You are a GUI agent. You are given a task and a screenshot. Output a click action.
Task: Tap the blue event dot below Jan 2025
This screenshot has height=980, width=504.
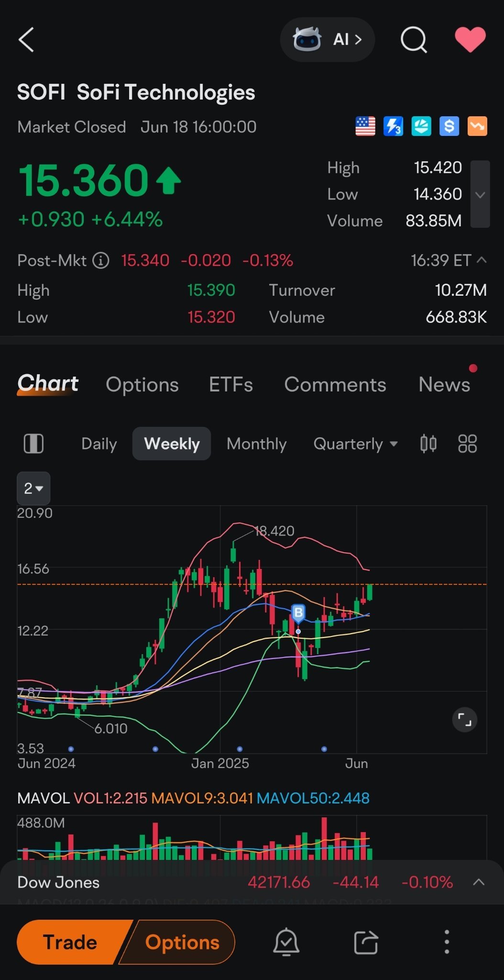[x=240, y=749]
